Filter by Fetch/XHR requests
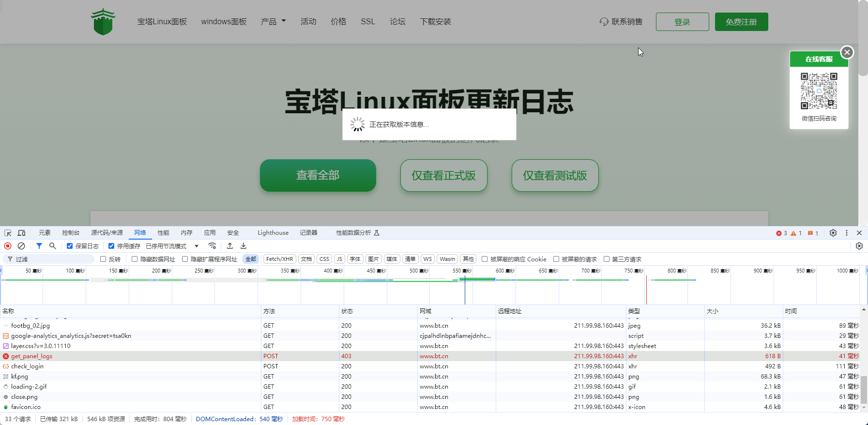Screen dimensions: 868x425 (280, 259)
